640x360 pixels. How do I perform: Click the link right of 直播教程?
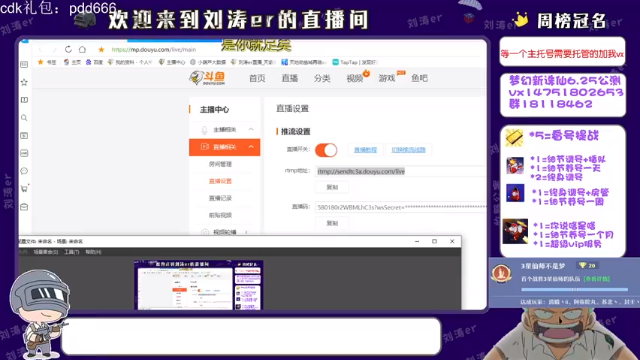coord(409,150)
